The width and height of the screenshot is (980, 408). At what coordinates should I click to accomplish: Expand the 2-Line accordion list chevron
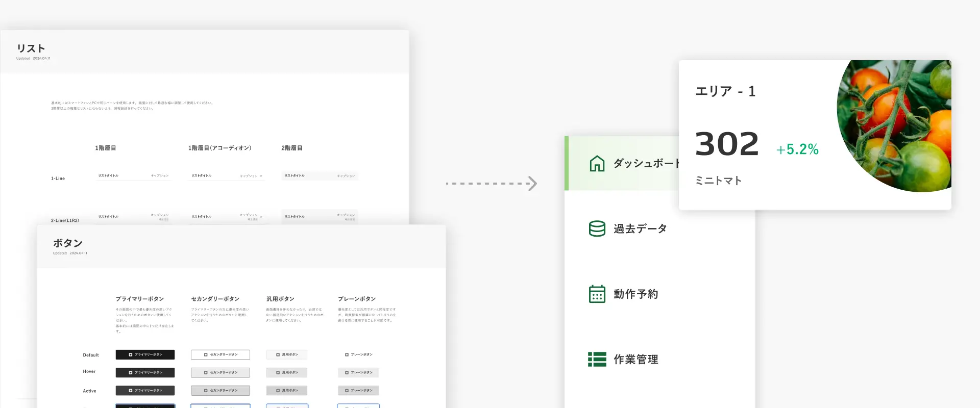[261, 217]
